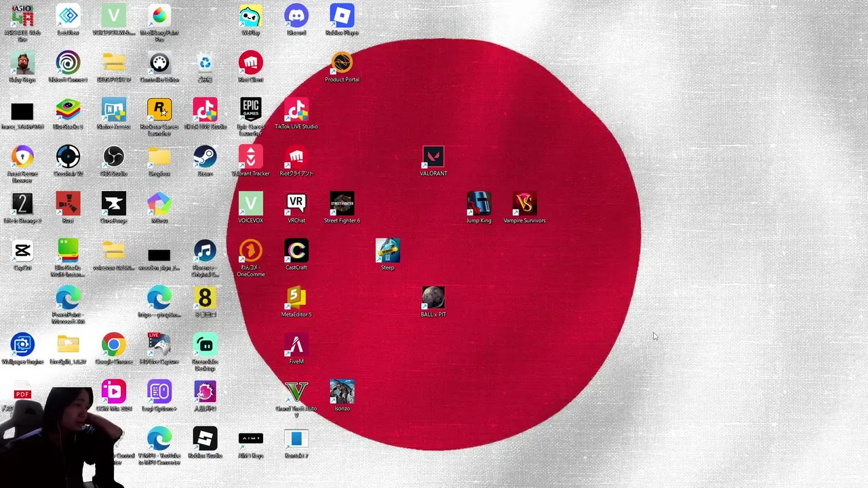Open the Steam desktop shortcut
The width and height of the screenshot is (868, 488).
pos(205,157)
